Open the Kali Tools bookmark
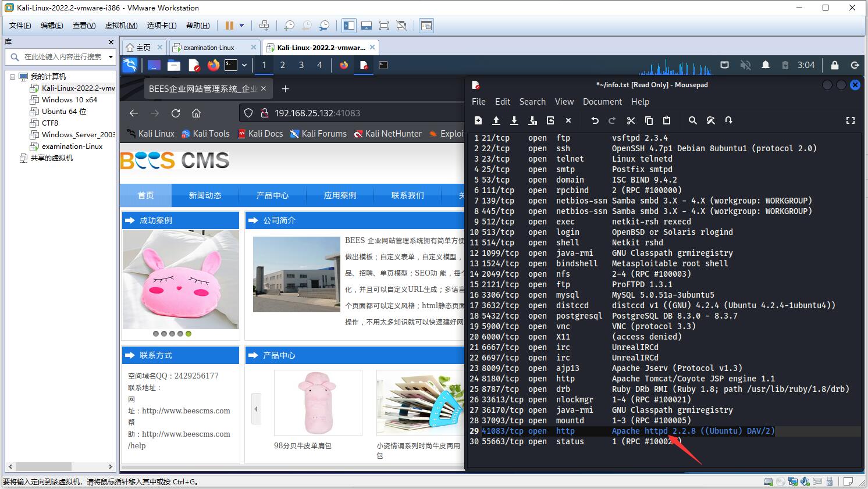Screen dimensions: 868x489 click(x=205, y=134)
